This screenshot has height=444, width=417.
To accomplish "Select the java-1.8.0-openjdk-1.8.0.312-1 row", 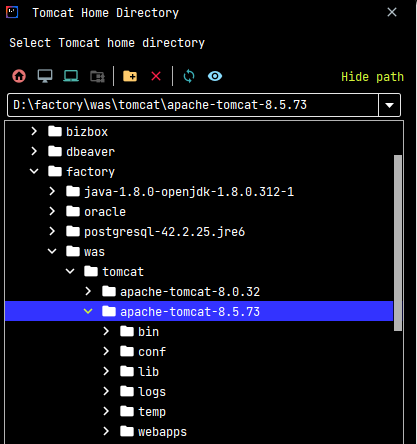I will click(x=199, y=191).
